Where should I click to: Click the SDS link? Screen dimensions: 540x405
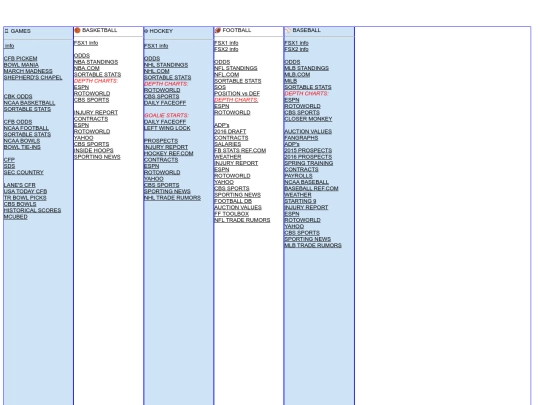click(9, 166)
